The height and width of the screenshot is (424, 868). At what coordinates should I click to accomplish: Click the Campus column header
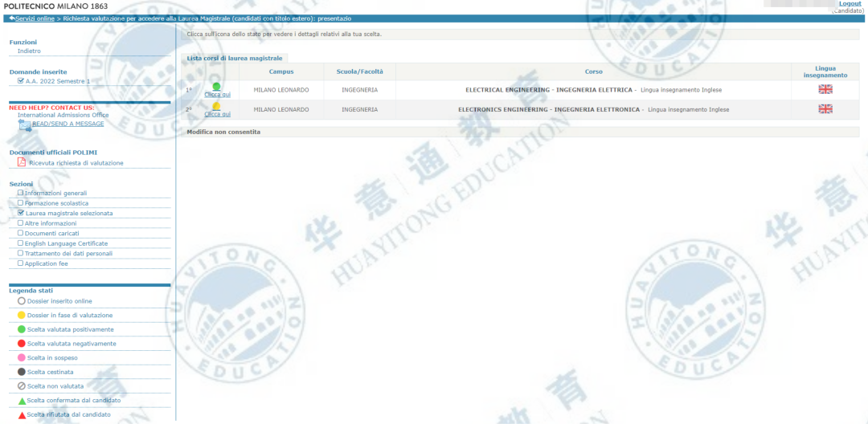pos(281,71)
